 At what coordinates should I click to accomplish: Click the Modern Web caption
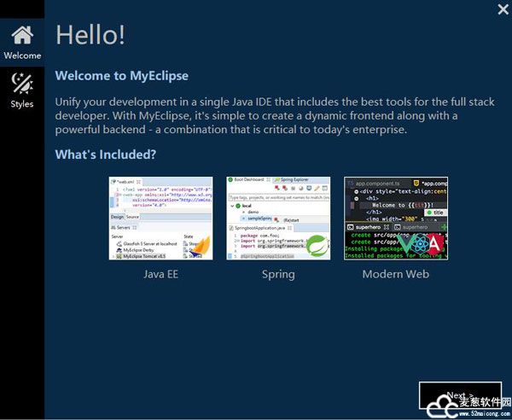396,274
